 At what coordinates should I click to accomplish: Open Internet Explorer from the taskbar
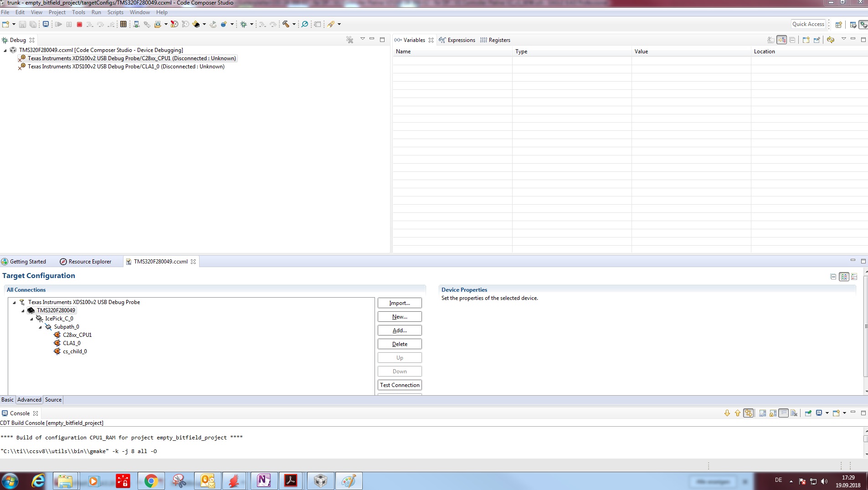[38, 481]
